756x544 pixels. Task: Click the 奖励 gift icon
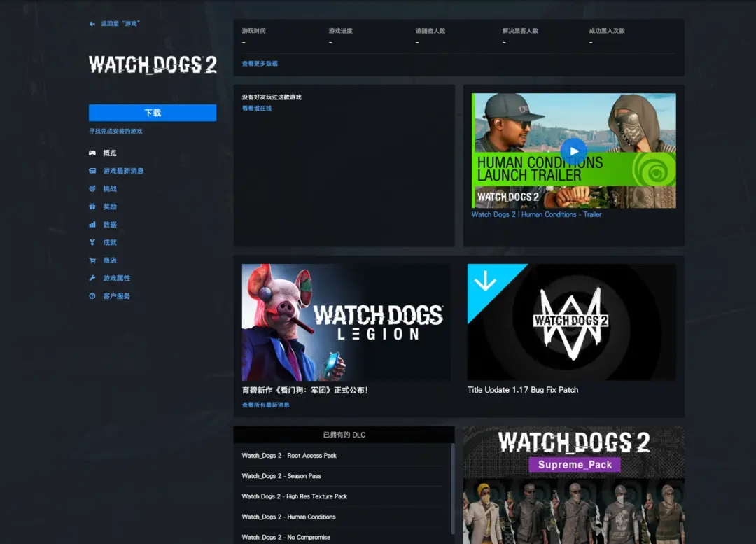click(92, 207)
